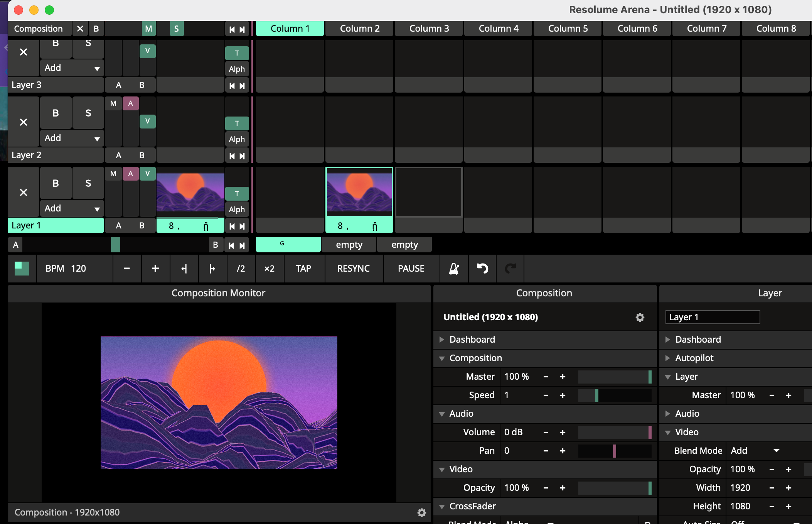Click the undo arrow icon
This screenshot has width=812, height=524.
482,269
